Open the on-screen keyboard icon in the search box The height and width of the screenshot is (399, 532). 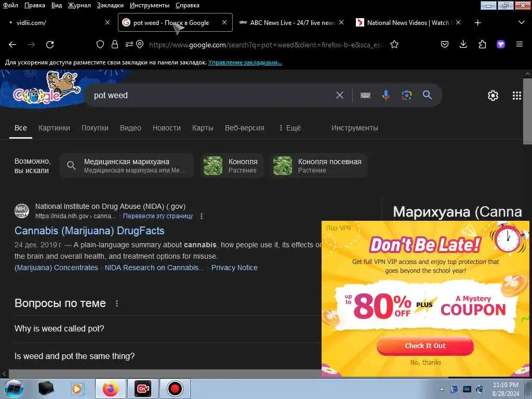(x=365, y=96)
